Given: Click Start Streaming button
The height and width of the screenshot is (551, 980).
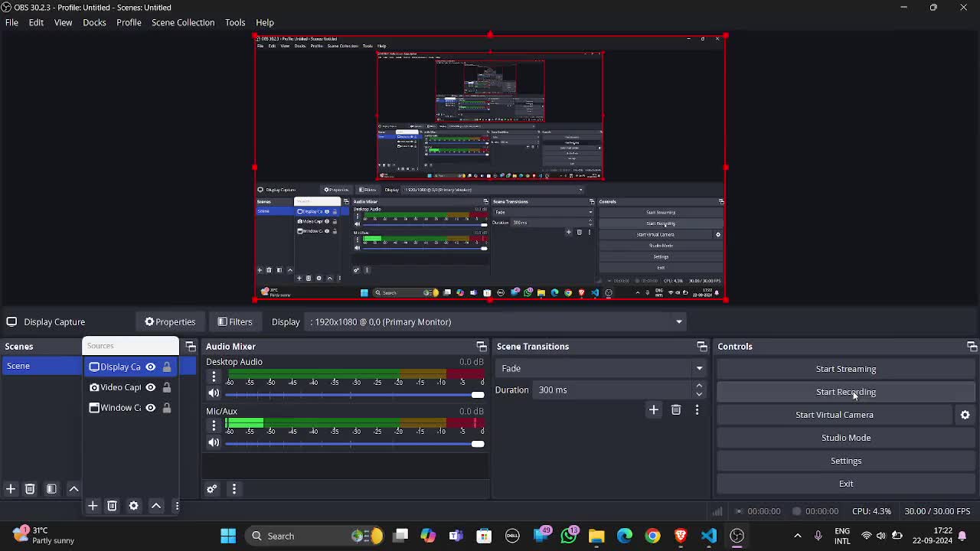Looking at the screenshot, I should (846, 369).
